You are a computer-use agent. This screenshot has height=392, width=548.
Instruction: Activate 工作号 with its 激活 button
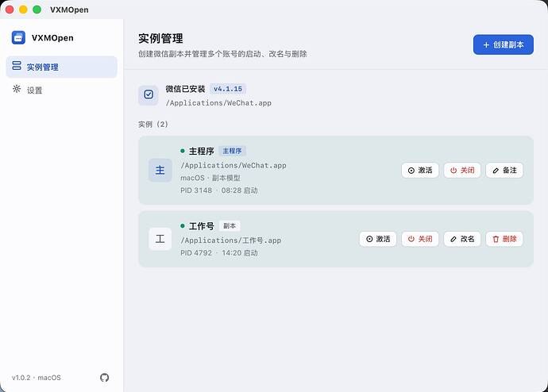coord(378,239)
